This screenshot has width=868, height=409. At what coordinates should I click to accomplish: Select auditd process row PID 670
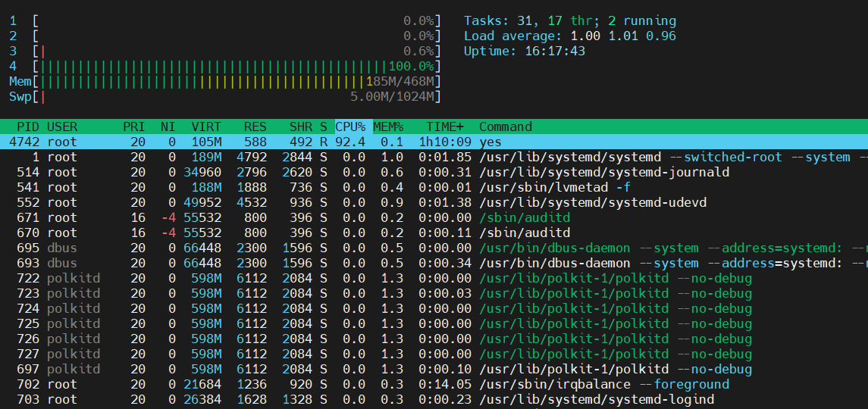click(434, 233)
